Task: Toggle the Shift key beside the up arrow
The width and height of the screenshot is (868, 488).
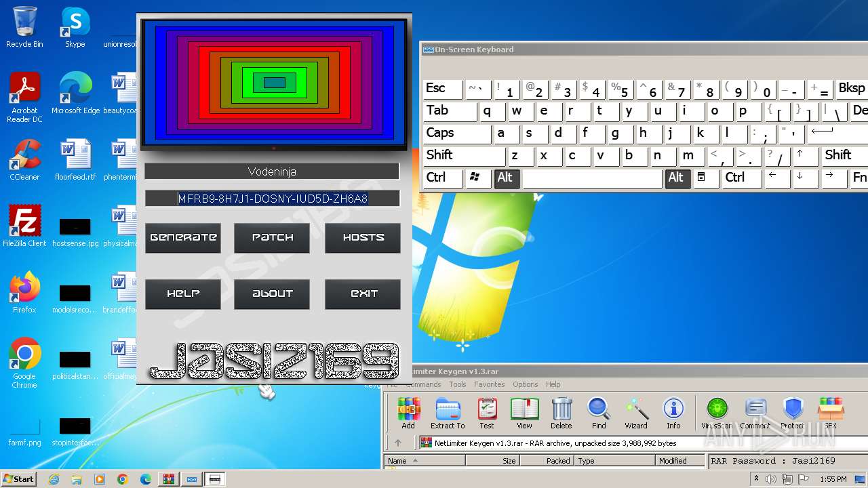Action: 845,156
